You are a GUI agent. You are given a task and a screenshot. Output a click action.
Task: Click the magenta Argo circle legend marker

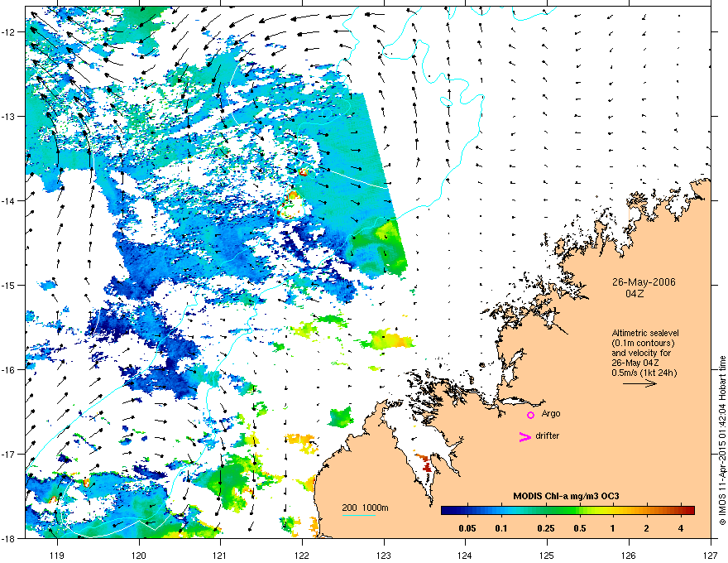pos(530,415)
